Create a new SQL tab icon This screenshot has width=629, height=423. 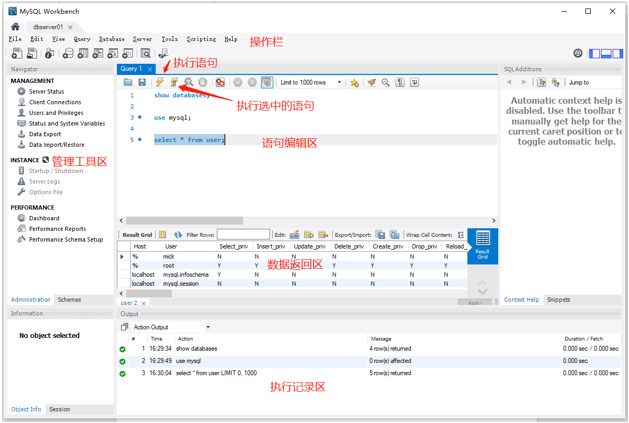point(17,53)
